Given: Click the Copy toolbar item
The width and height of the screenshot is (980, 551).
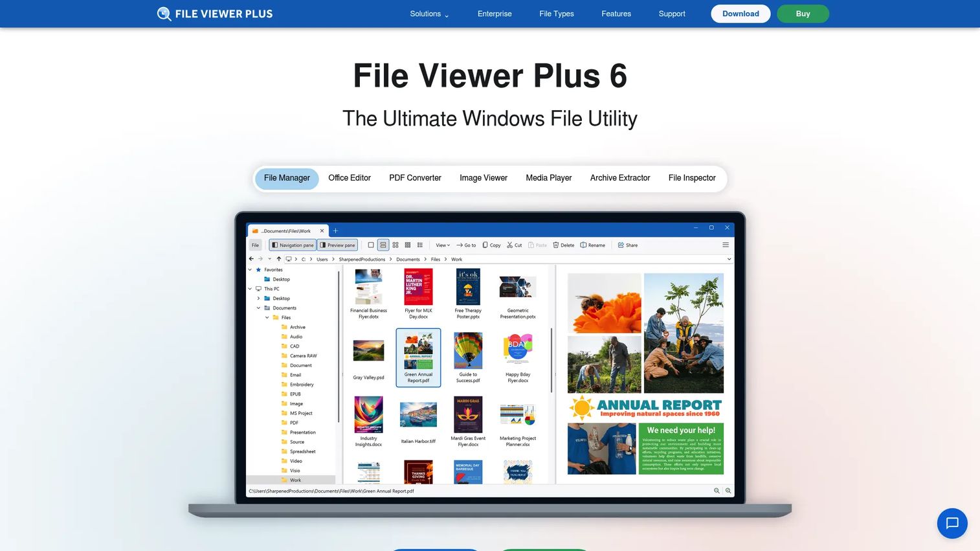Looking at the screenshot, I should pyautogui.click(x=491, y=245).
